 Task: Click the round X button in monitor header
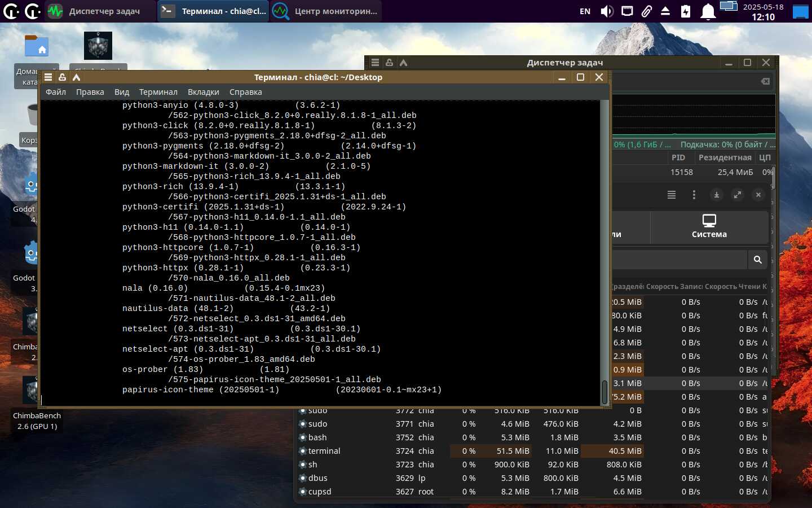758,195
